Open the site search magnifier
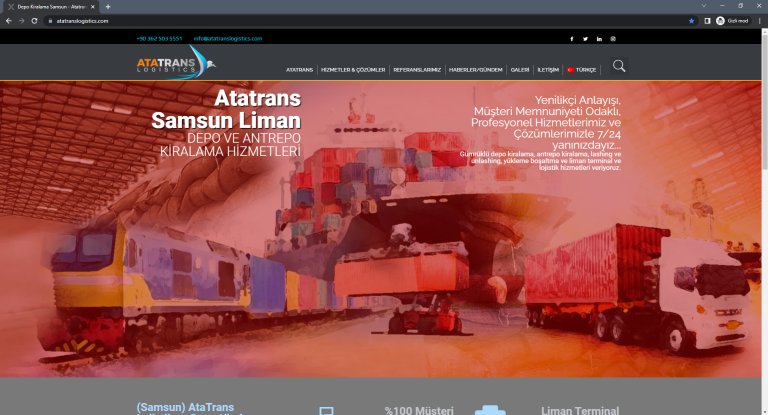Image resolution: width=768 pixels, height=415 pixels. click(x=619, y=66)
